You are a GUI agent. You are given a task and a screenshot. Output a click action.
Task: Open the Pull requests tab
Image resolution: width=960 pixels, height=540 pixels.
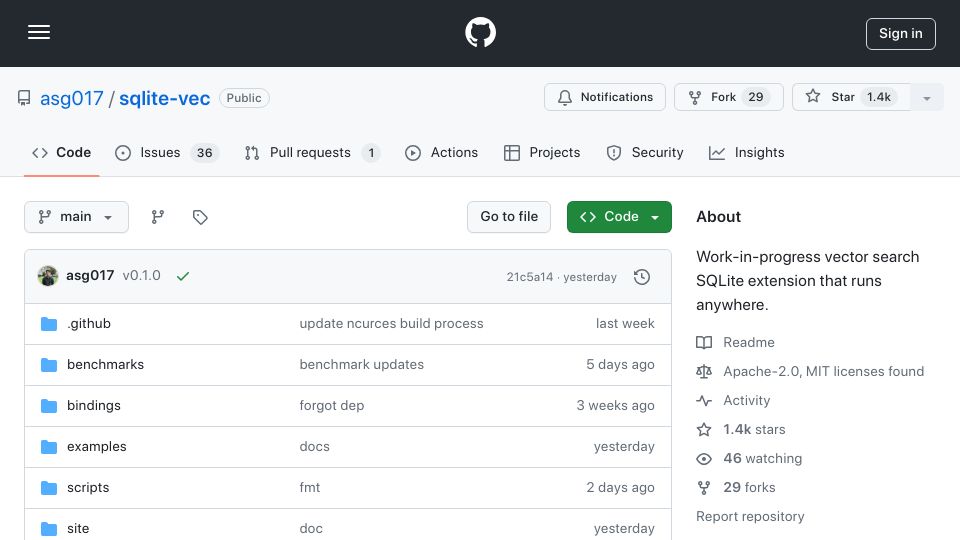[x=312, y=152]
